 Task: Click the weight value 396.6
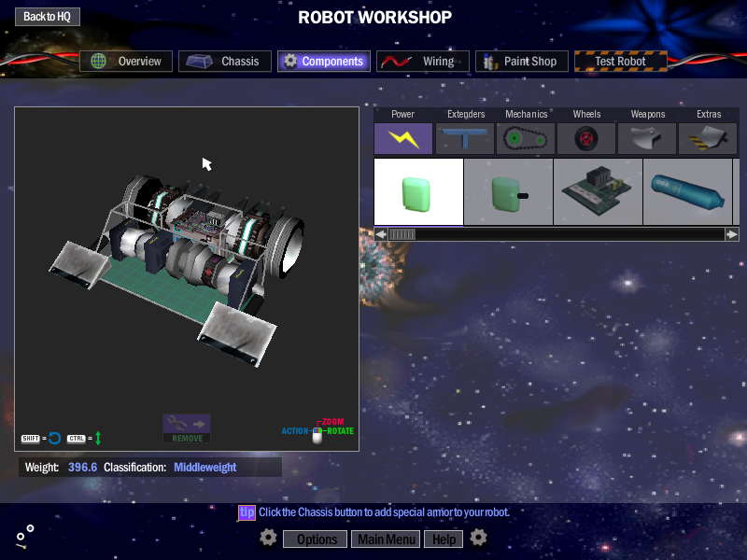[82, 468]
